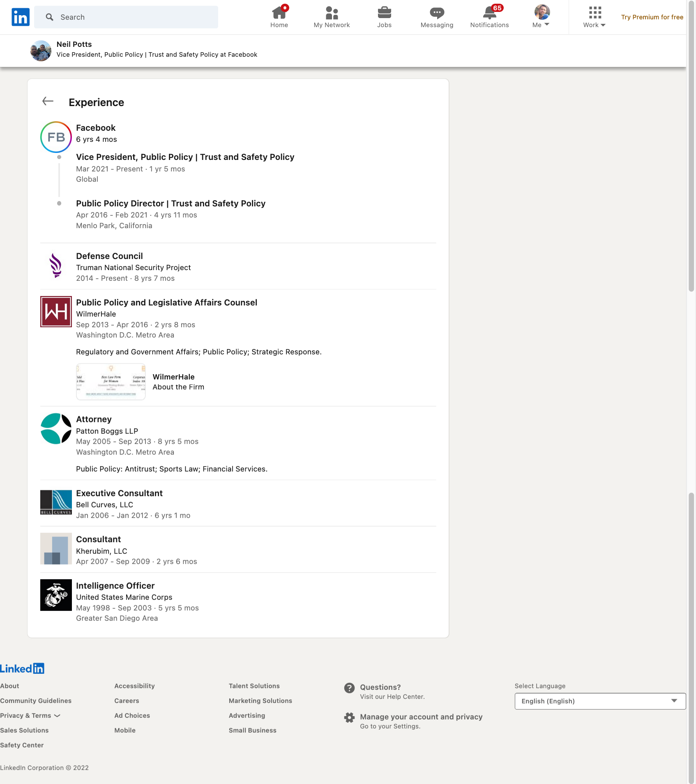Expand the Privacy & Terms footer menu
The width and height of the screenshot is (696, 784).
(30, 715)
